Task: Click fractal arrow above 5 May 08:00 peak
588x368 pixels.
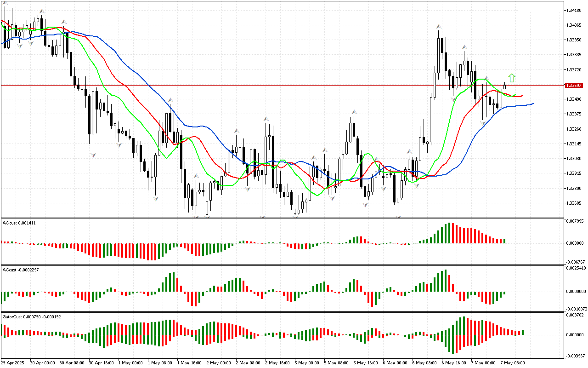Action: tap(354, 112)
